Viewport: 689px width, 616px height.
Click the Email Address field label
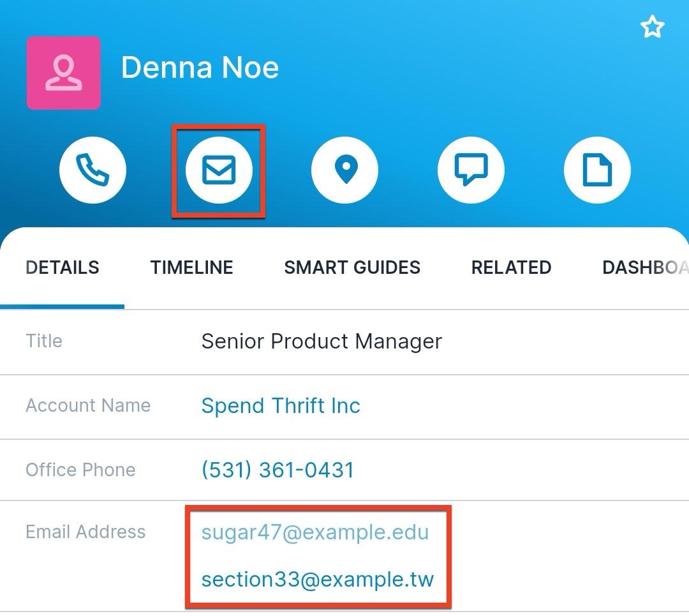click(x=85, y=532)
